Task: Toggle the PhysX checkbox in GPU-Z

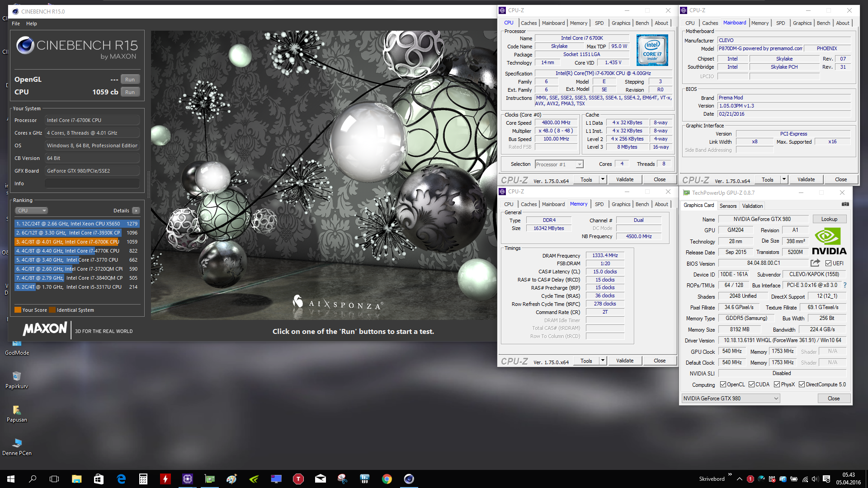Action: pyautogui.click(x=777, y=385)
